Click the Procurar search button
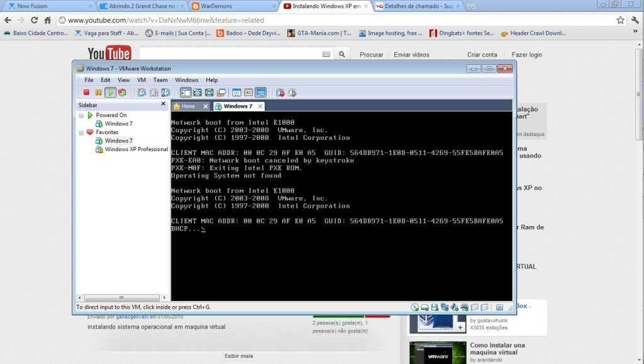This screenshot has height=364, width=644. click(371, 55)
